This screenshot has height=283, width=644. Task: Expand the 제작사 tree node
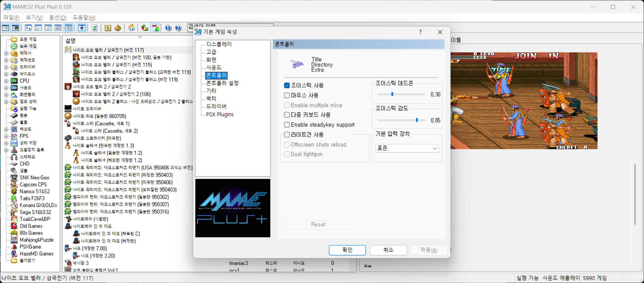6,53
